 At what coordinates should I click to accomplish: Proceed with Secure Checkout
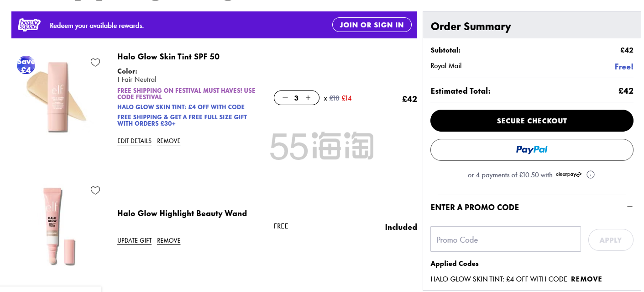(532, 121)
